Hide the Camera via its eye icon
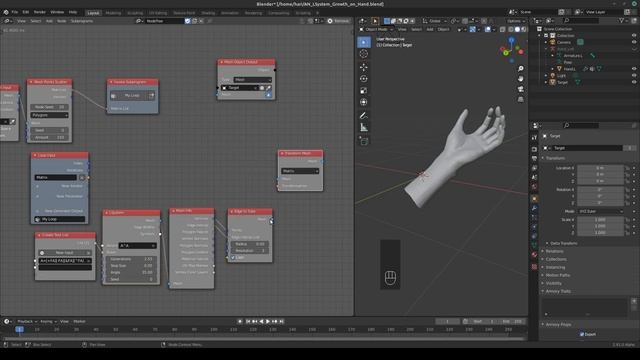Screen dimensions: 640x360 634,42
